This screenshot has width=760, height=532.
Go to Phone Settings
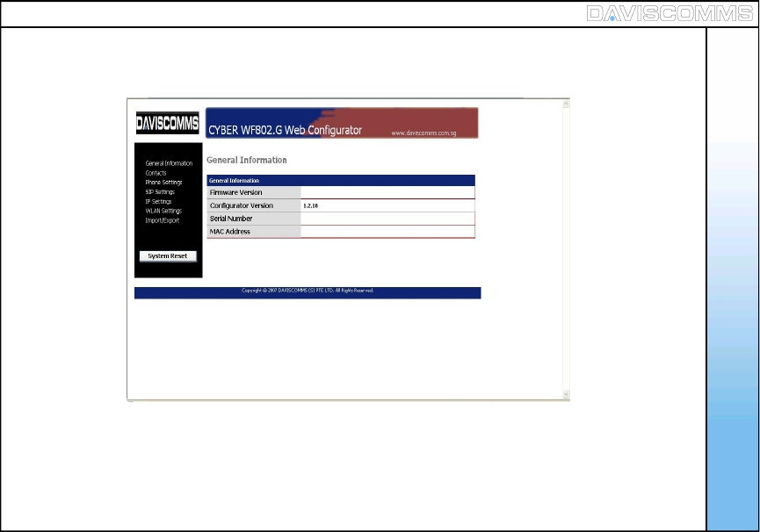click(163, 183)
